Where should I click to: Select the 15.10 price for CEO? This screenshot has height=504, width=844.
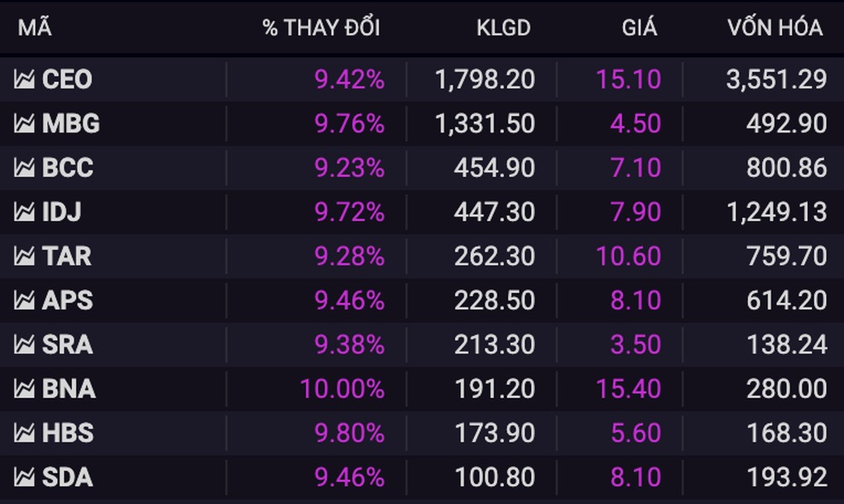(x=628, y=79)
